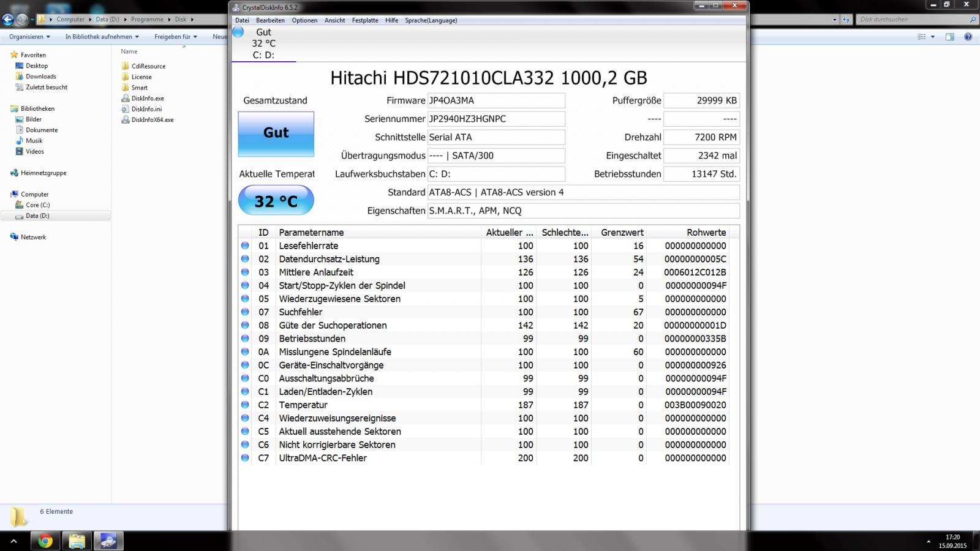This screenshot has height=551, width=980.
Task: Open the Explorer view options dropdown arrow
Action: pos(933,37)
